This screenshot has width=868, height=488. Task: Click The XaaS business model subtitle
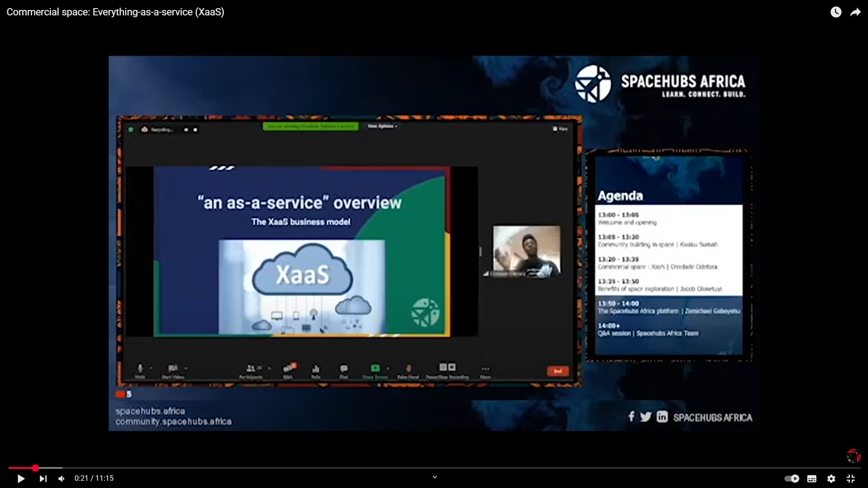point(301,222)
